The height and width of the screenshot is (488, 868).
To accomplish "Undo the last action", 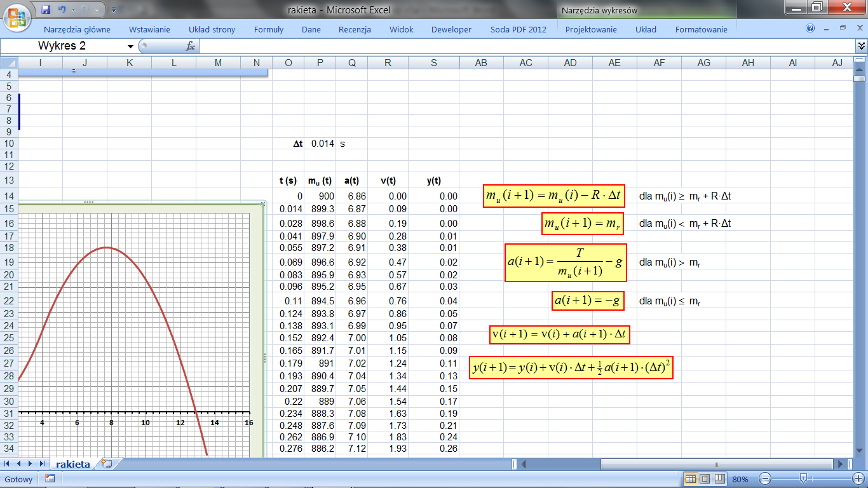I will coord(62,10).
